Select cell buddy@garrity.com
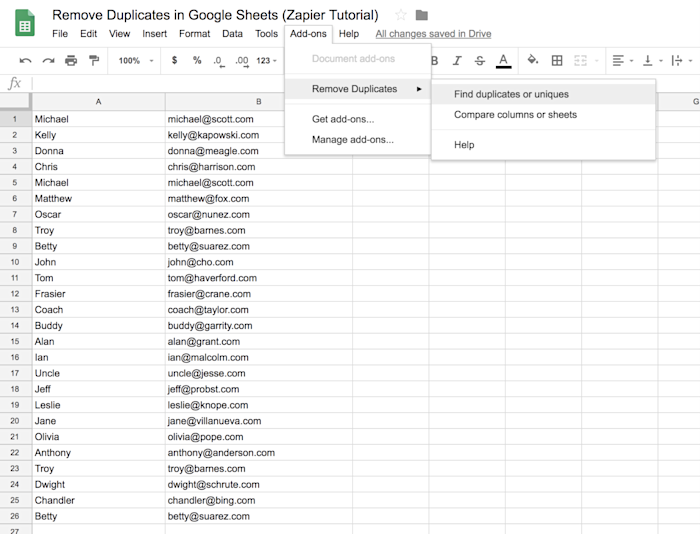700x534 pixels. coord(258,325)
